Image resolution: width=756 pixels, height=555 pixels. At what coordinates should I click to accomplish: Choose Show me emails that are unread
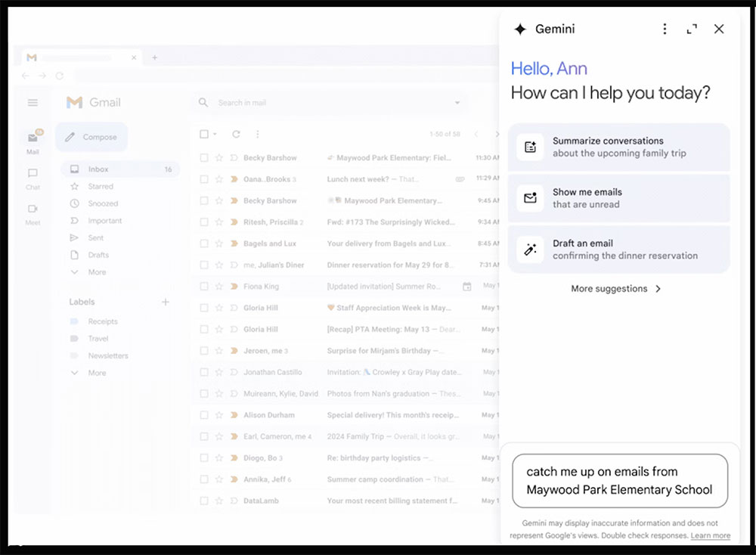tap(618, 198)
